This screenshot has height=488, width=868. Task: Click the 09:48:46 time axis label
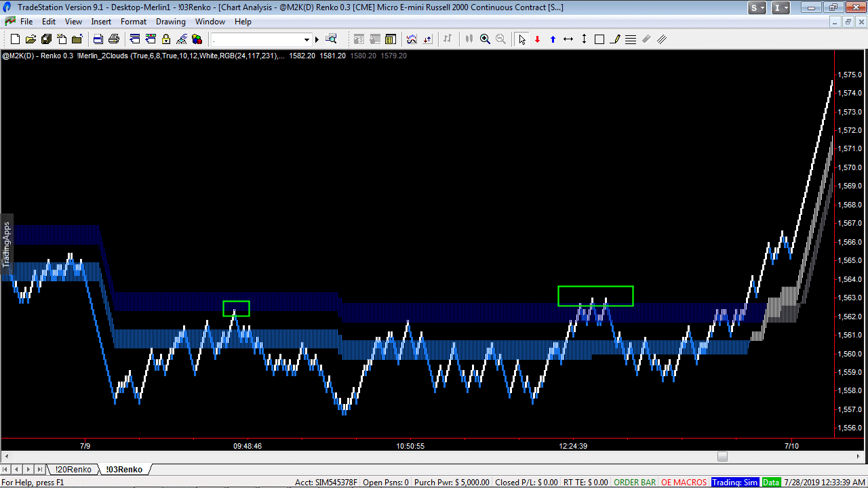pos(248,446)
